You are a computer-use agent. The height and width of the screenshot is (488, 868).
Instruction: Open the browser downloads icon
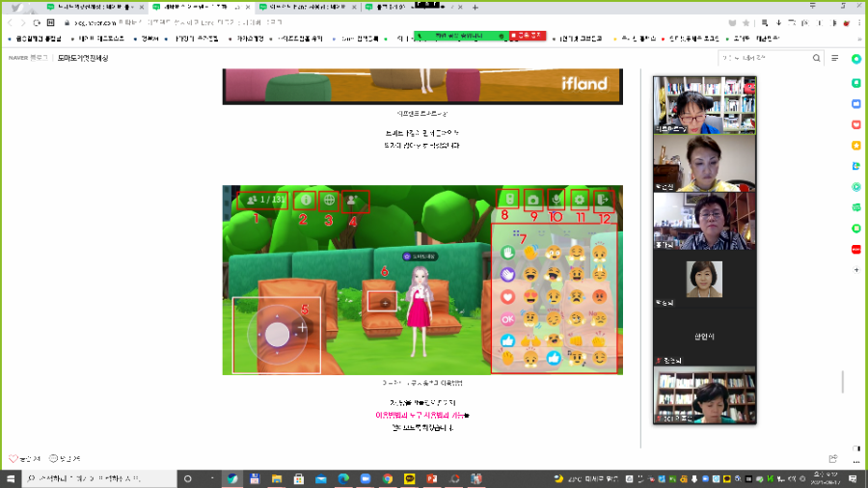[x=778, y=23]
